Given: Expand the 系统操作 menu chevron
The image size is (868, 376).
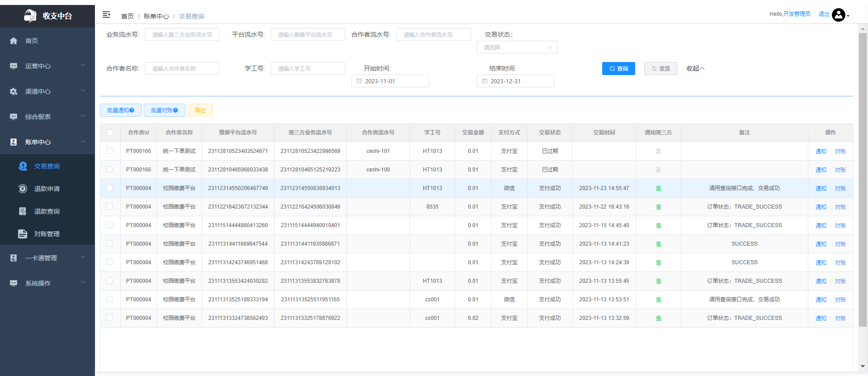Looking at the screenshot, I should tap(83, 282).
